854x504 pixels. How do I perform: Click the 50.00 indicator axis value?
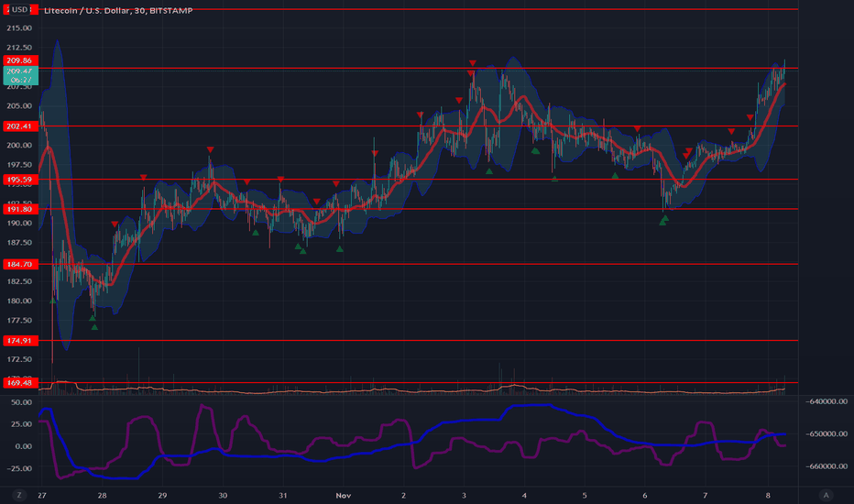pos(22,402)
